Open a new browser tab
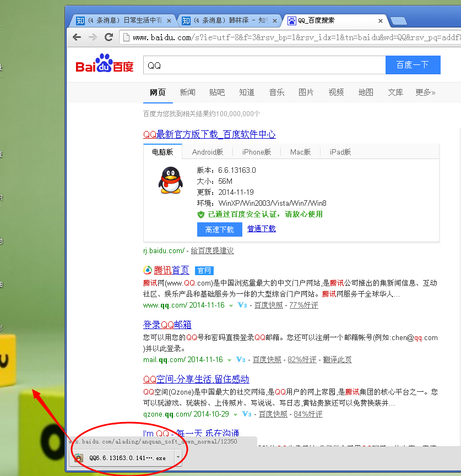 [x=398, y=21]
